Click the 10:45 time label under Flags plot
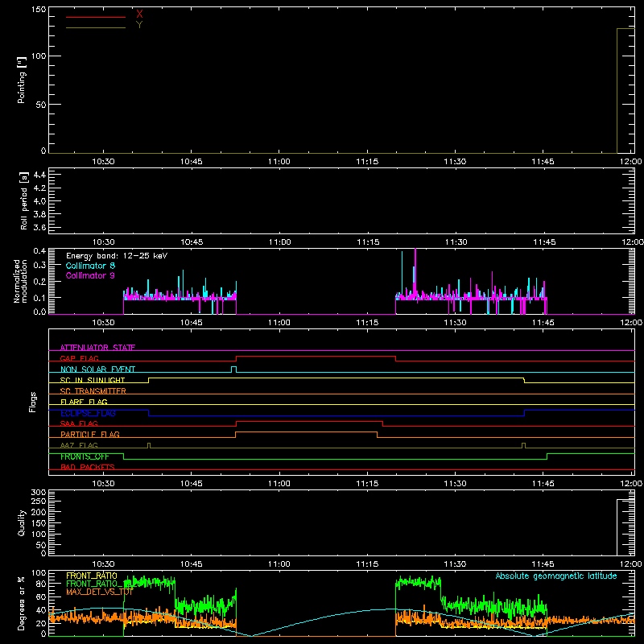644x644 pixels. click(x=191, y=484)
